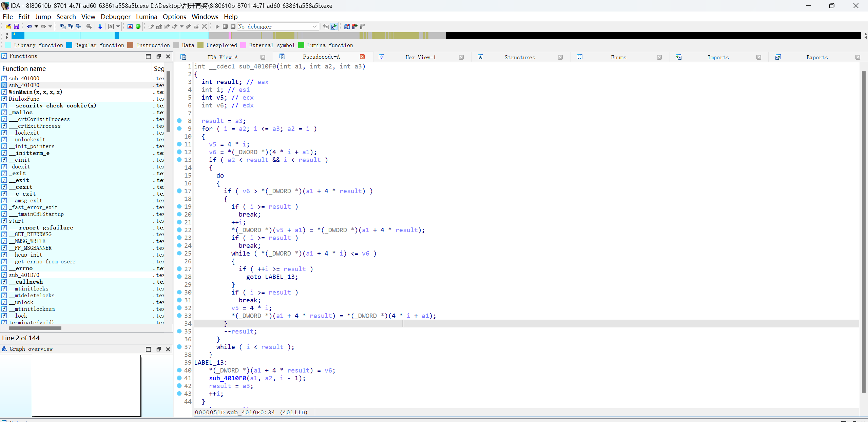Image resolution: width=868 pixels, height=422 pixels.
Task: Click the generate pseudocode C icon
Action: pos(326,26)
